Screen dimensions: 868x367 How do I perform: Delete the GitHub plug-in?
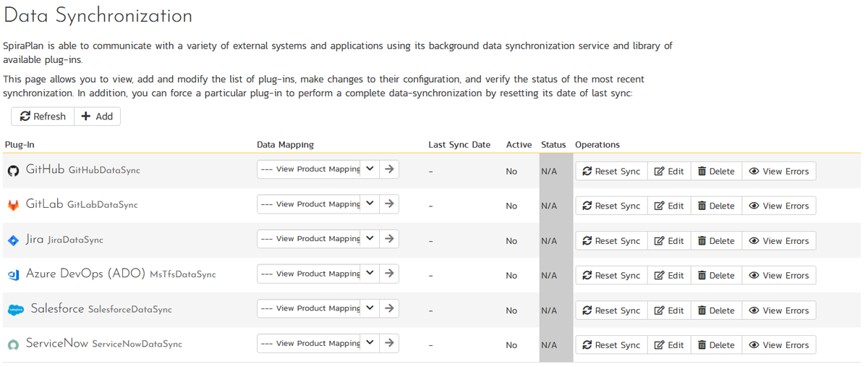(716, 172)
